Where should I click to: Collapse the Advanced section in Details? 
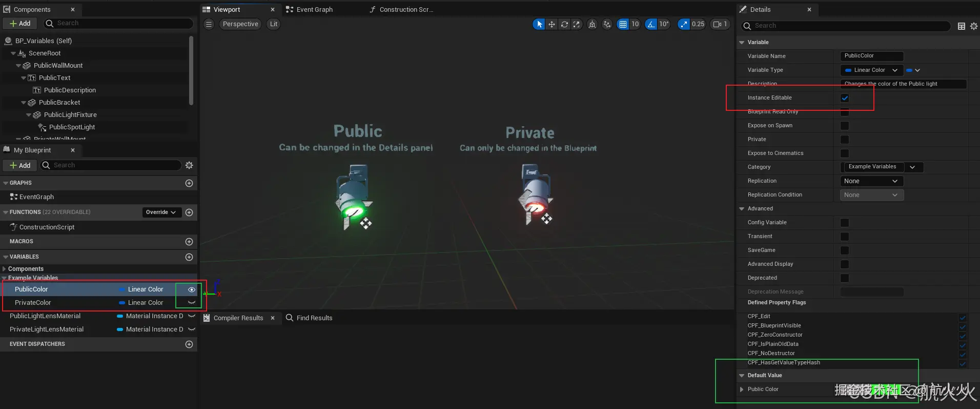pos(742,209)
